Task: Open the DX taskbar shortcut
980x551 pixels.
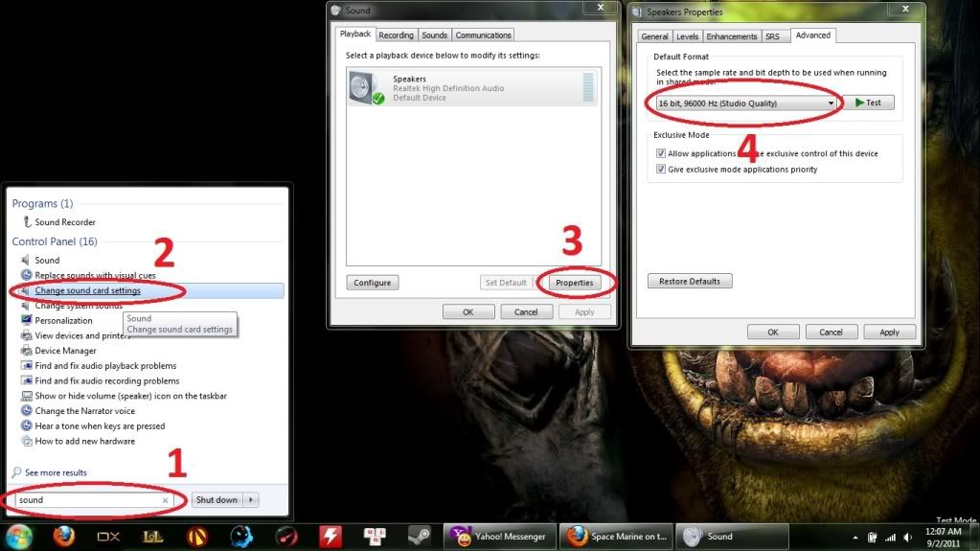Action: [108, 537]
